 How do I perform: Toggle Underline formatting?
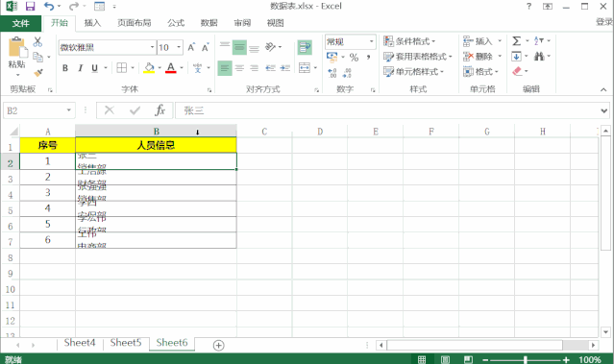pos(94,68)
